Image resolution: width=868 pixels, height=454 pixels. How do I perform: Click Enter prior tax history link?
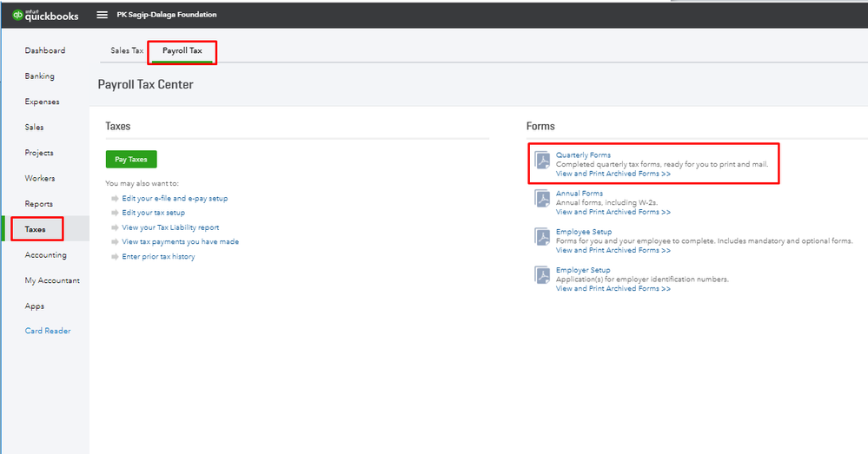click(x=158, y=257)
